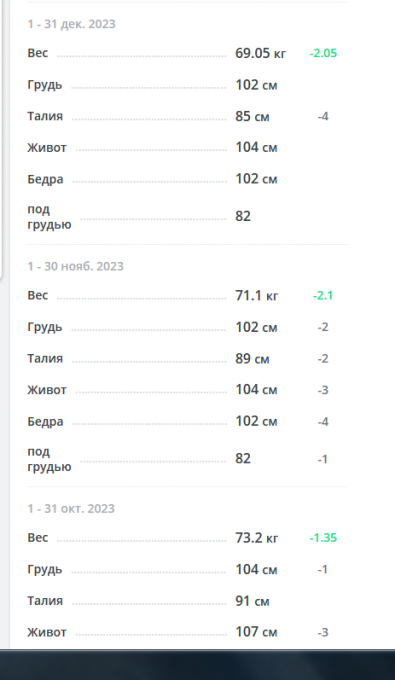The height and width of the screenshot is (680, 395).
Task: Select the green -1.35 weight change
Action: click(x=323, y=538)
